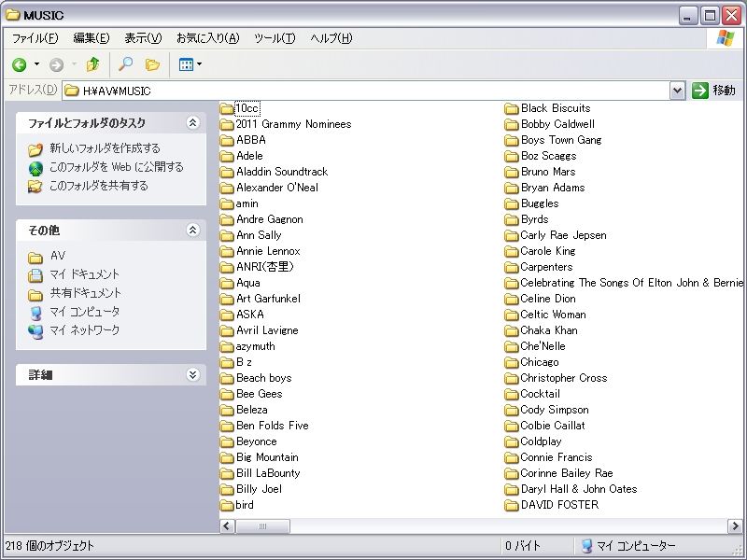This screenshot has width=747, height=560.
Task: Click the share-folder task icon
Action: click(x=35, y=187)
